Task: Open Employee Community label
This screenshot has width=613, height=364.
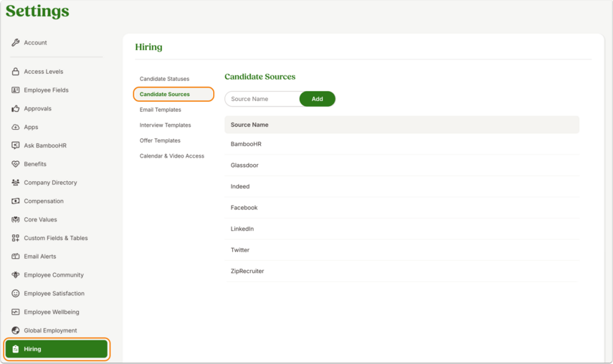Action: [54, 275]
